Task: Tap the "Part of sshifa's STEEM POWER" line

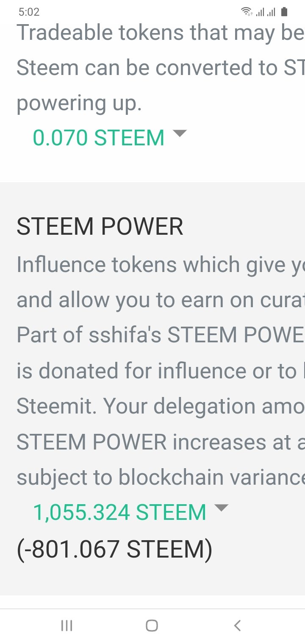Action: click(160, 335)
